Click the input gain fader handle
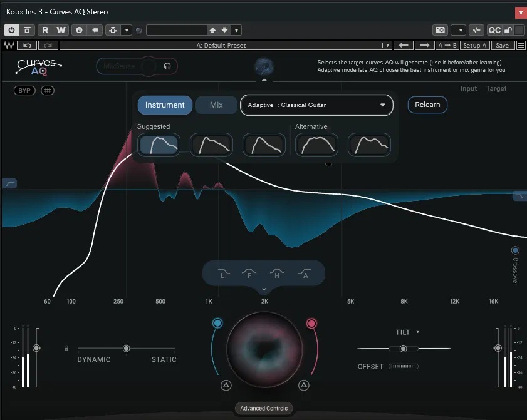The width and height of the screenshot is (527, 420). [x=36, y=348]
